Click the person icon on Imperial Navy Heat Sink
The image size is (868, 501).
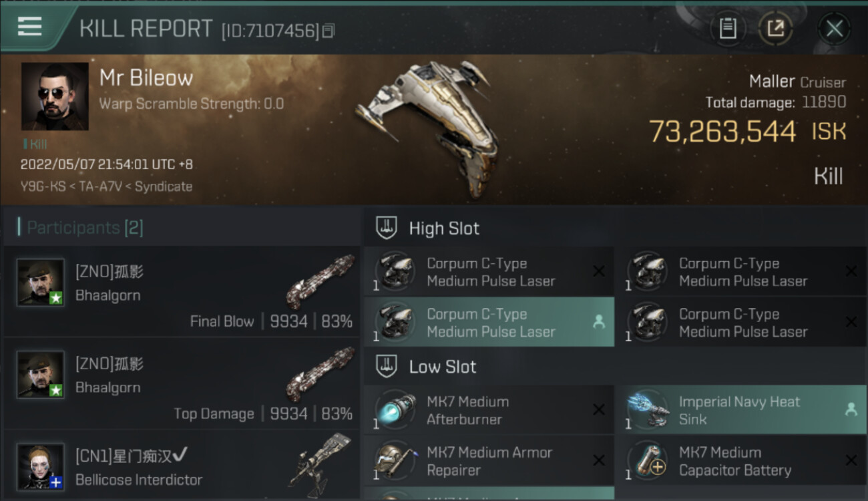pos(851,409)
